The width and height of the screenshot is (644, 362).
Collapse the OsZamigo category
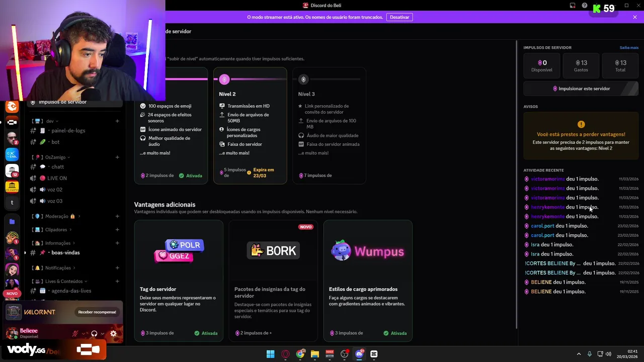coord(50,157)
